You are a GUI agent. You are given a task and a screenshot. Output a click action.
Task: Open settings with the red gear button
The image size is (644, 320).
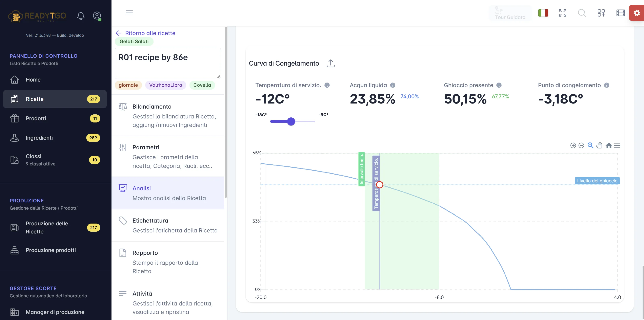click(637, 13)
